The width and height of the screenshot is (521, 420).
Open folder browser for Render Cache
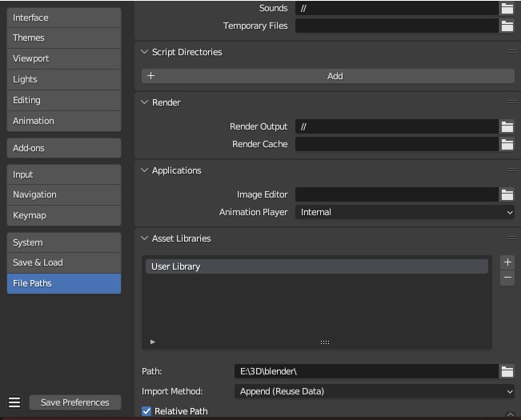click(507, 144)
